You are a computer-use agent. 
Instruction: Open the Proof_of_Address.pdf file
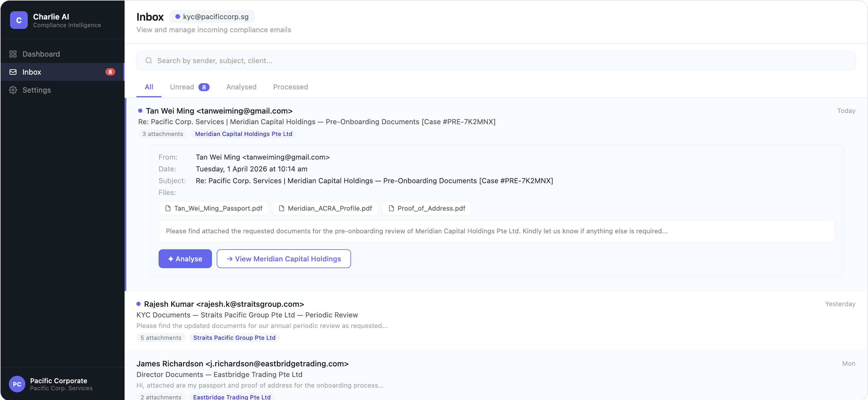pos(427,209)
